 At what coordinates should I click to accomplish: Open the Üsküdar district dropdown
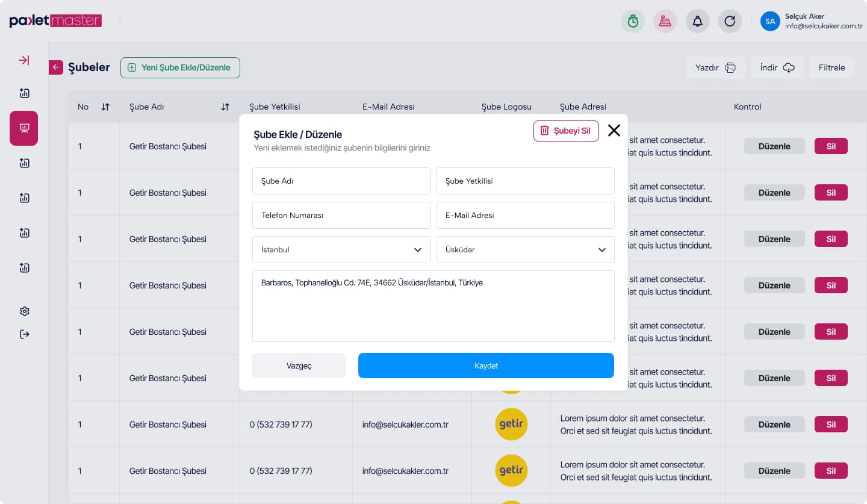click(x=526, y=249)
